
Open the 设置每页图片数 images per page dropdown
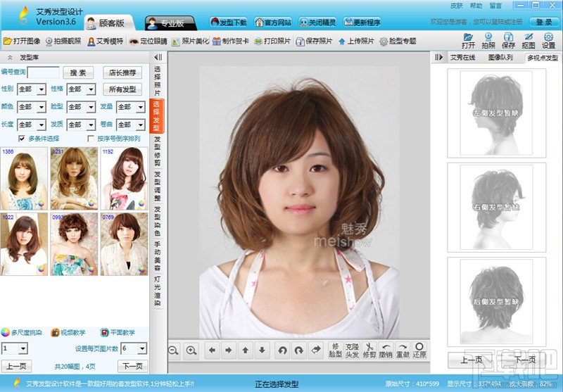click(x=134, y=348)
